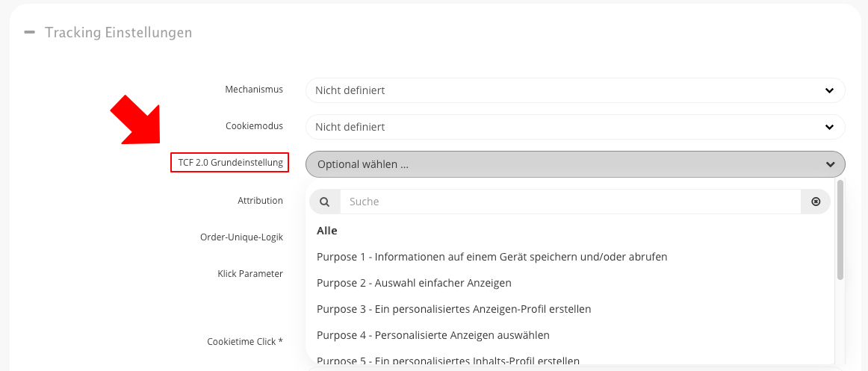Image resolution: width=868 pixels, height=371 pixels.
Task: Click the Tracking Einstellungen section title
Action: [118, 33]
